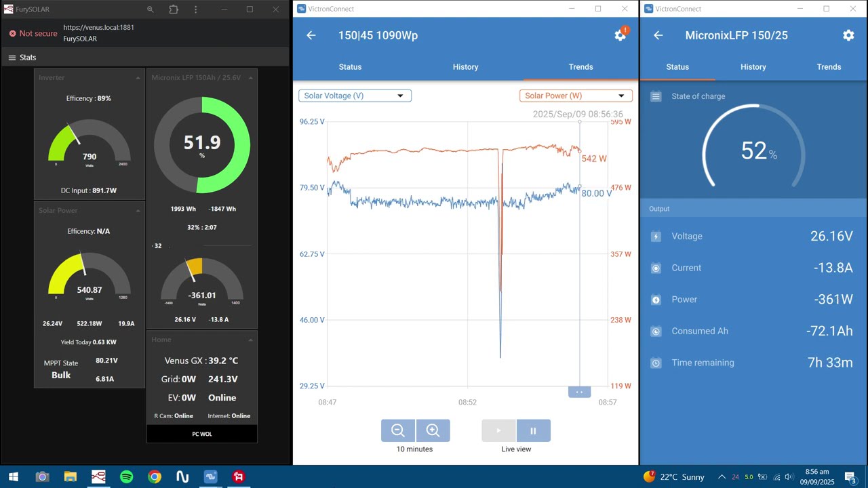Collapse the Inverter panel
Image resolution: width=868 pixels, height=488 pixels.
pyautogui.click(x=138, y=78)
